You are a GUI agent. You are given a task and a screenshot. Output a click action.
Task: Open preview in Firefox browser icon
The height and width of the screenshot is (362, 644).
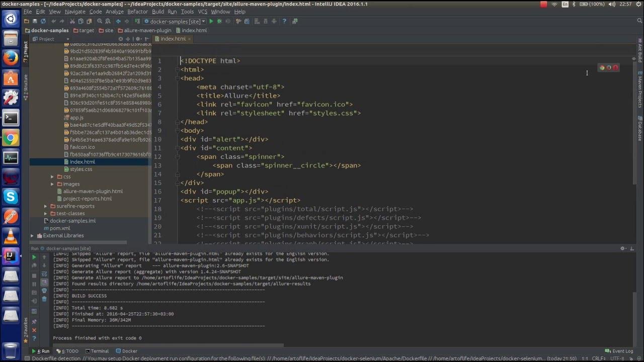(609, 67)
